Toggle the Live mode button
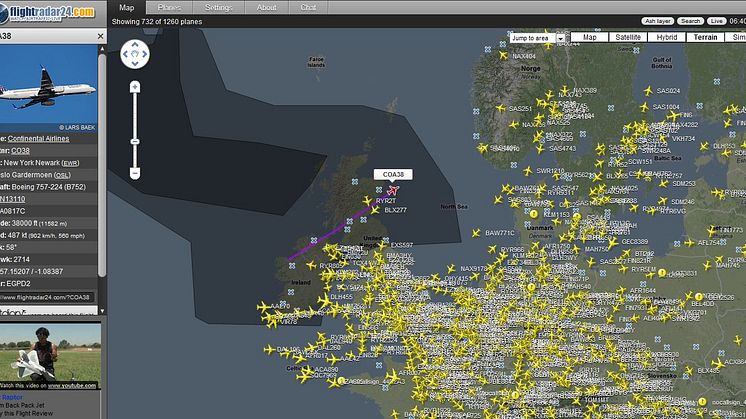 pyautogui.click(x=716, y=20)
